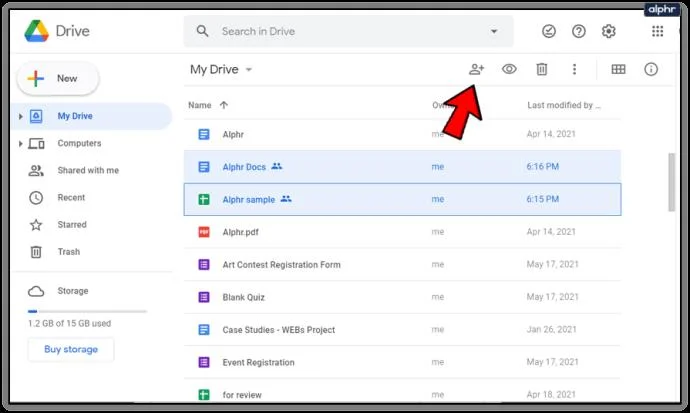Click the Jan 26, 2021 date

pyautogui.click(x=551, y=329)
